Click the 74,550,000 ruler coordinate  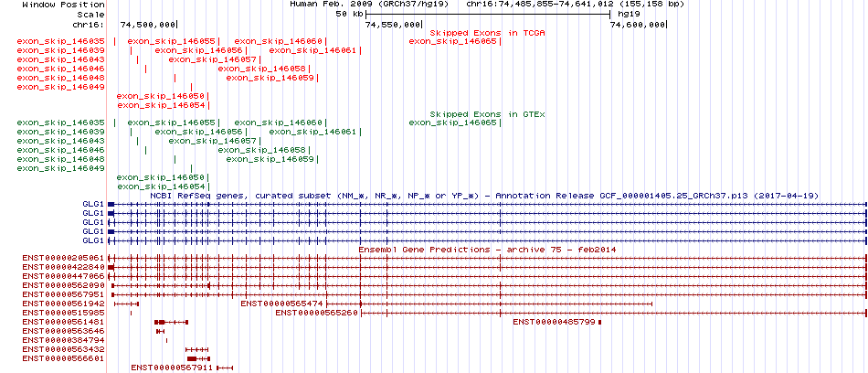(x=393, y=25)
